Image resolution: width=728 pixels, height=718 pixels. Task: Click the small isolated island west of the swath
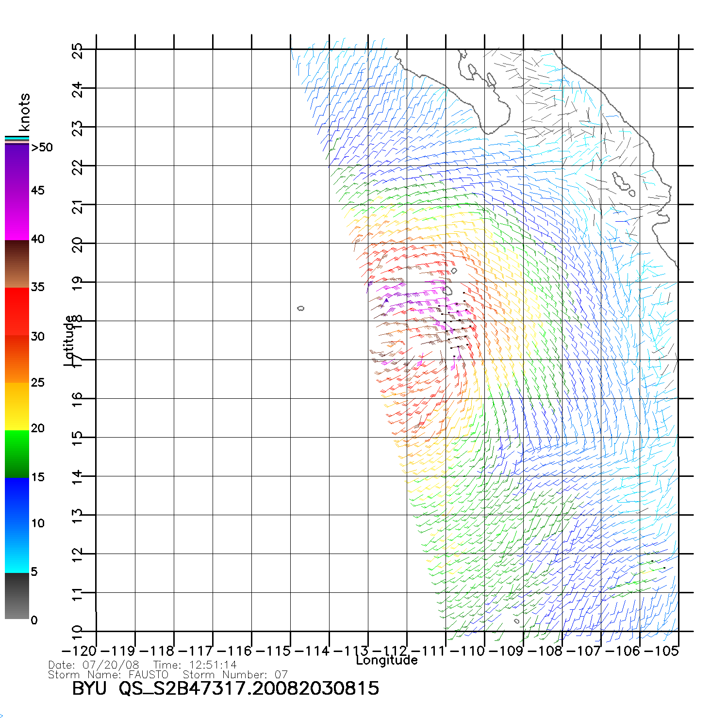click(301, 308)
